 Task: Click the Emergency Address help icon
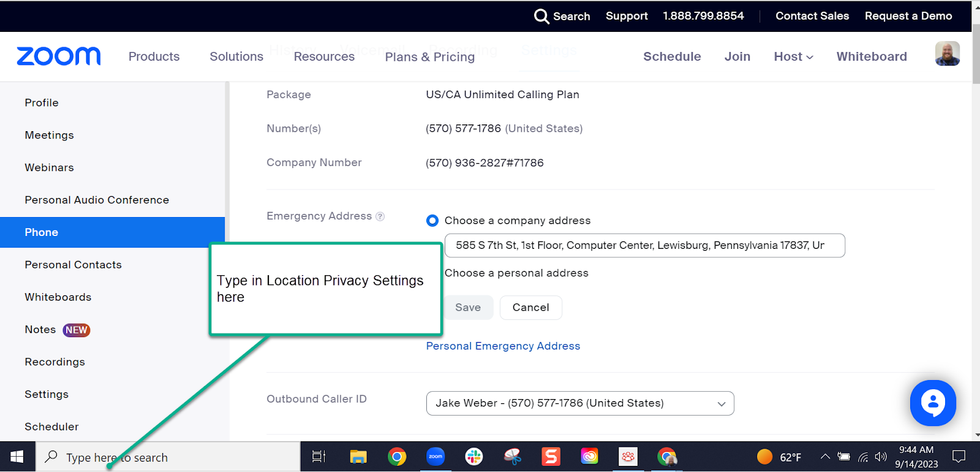coord(380,216)
